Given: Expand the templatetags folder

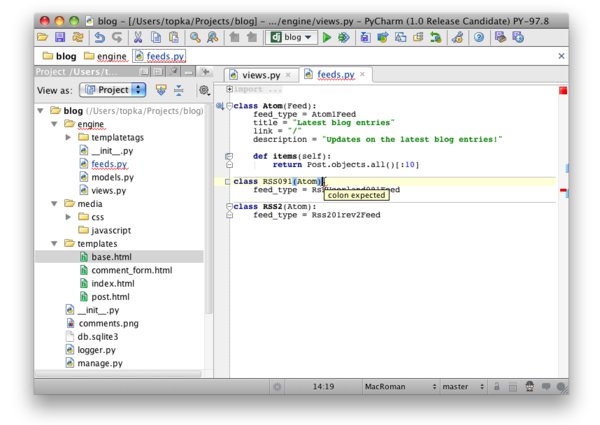Looking at the screenshot, I should click(x=68, y=137).
